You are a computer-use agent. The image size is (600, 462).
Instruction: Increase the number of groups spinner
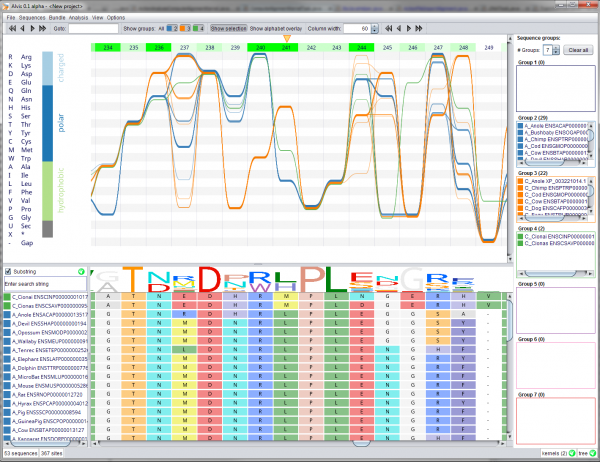558,46
